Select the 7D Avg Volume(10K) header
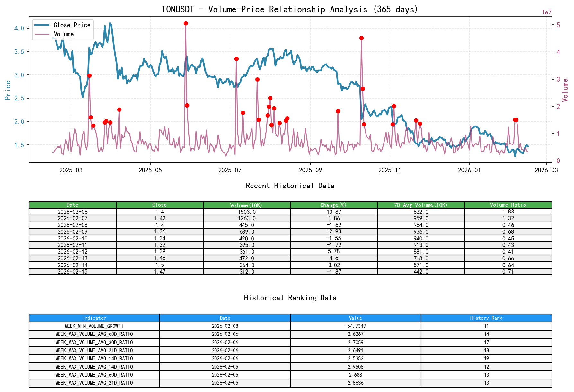Screen dimensions: 574x392 421,205
